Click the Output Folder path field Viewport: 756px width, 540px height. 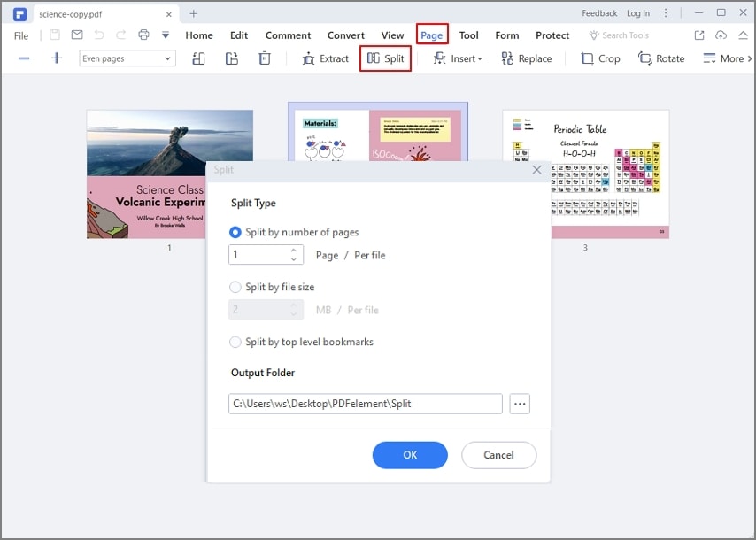pyautogui.click(x=366, y=404)
